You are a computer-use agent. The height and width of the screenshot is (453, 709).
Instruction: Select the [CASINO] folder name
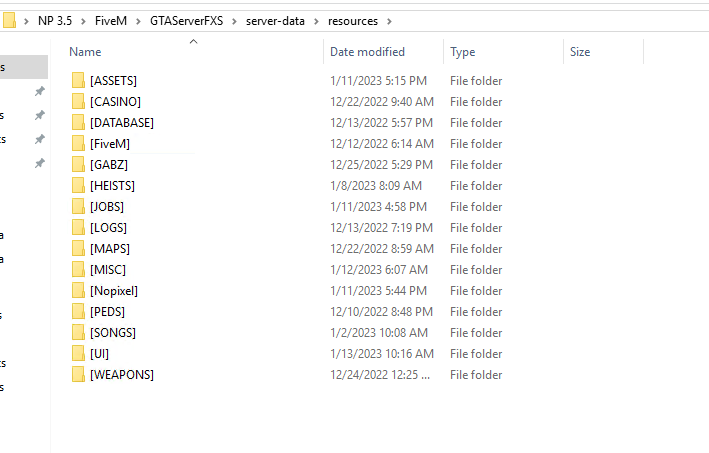click(x=115, y=102)
